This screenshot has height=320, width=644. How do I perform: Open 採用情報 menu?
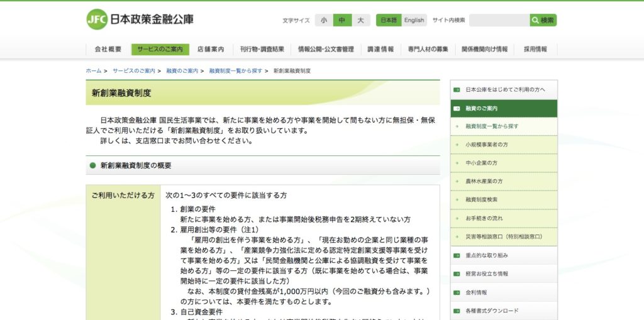coord(536,49)
